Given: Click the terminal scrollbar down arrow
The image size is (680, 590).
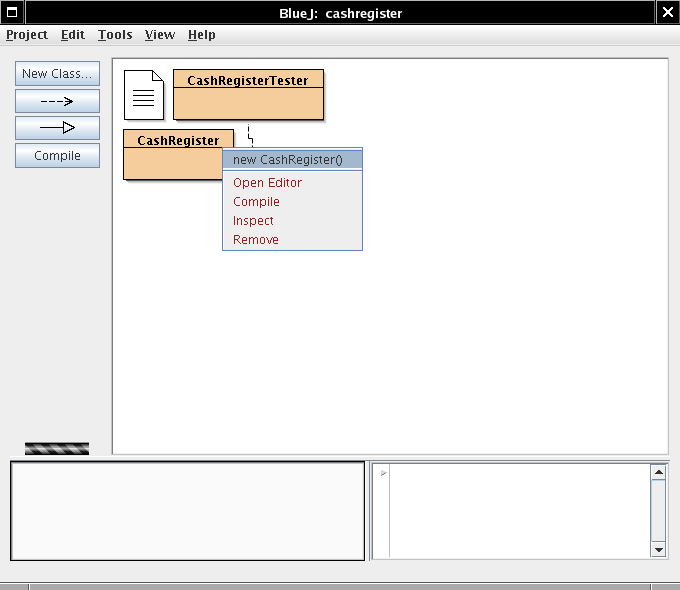Looking at the screenshot, I should coord(658,549).
